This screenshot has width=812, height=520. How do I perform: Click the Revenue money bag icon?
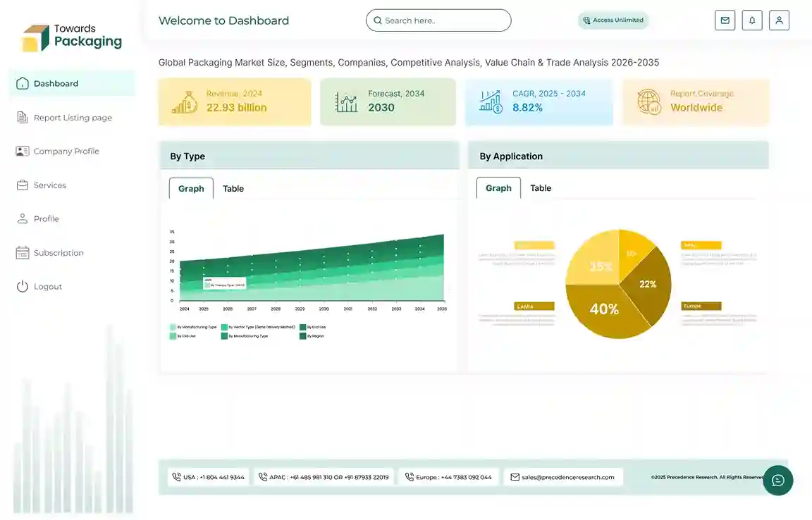[185, 102]
